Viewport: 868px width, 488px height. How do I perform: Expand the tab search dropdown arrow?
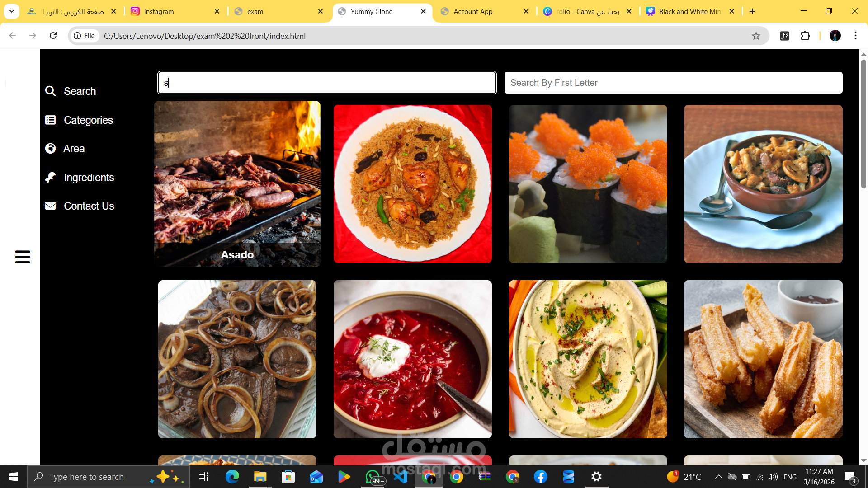coord(12,11)
